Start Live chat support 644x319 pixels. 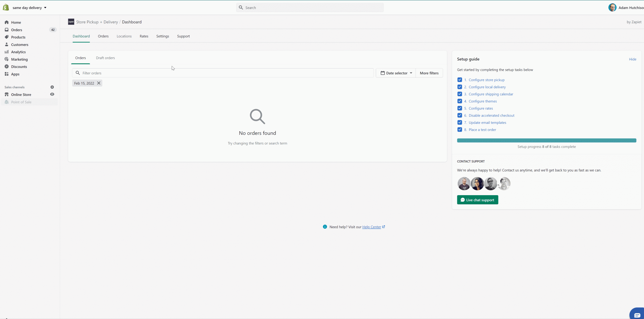tap(478, 200)
